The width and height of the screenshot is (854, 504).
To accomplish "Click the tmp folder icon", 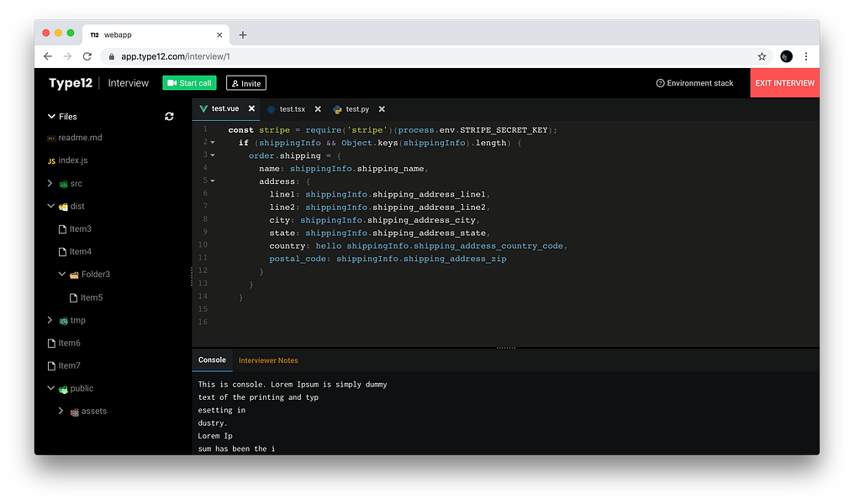I will (64, 321).
